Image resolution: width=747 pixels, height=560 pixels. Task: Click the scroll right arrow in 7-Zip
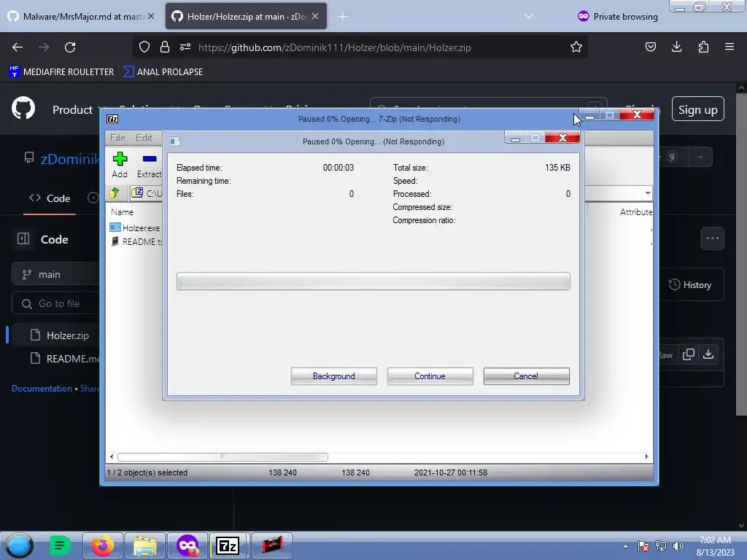(x=646, y=457)
